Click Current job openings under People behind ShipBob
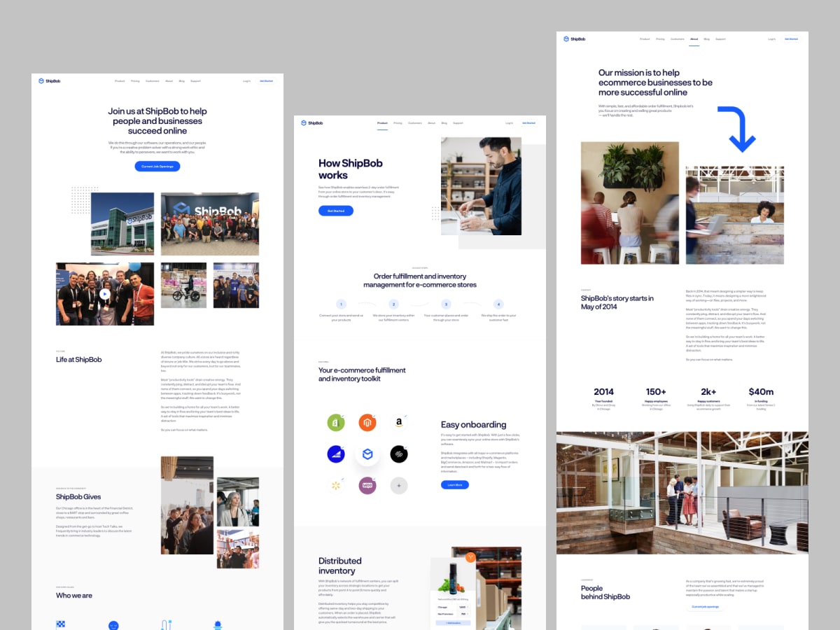840x630 pixels. click(x=704, y=607)
